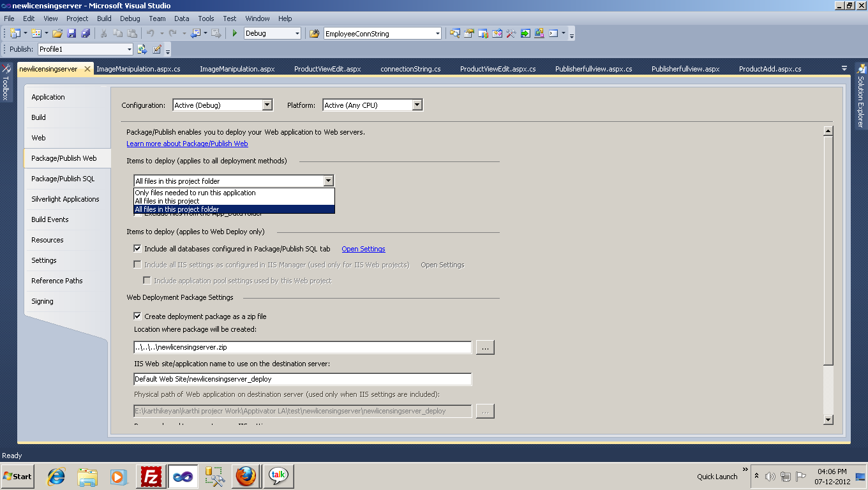Screen dimensions: 868x490
Task: Toggle 'Include all databases configured' checkbox
Action: pyautogui.click(x=137, y=249)
